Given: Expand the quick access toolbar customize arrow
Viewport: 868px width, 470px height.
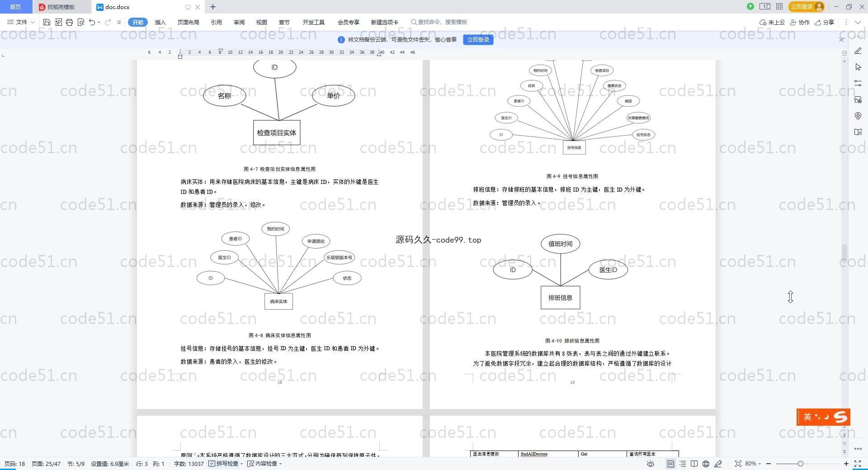Looking at the screenshot, I should [x=119, y=22].
